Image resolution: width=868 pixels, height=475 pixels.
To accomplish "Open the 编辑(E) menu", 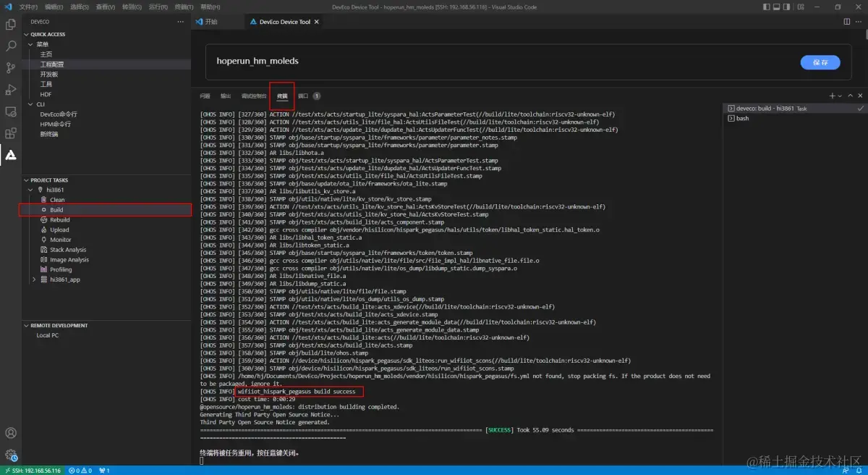I will (x=54, y=7).
